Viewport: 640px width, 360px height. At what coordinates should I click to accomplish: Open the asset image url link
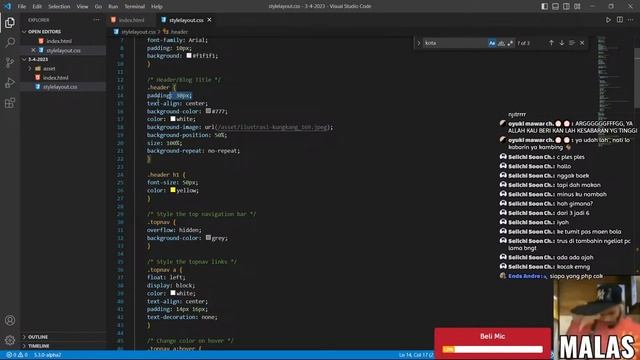[x=271, y=127]
